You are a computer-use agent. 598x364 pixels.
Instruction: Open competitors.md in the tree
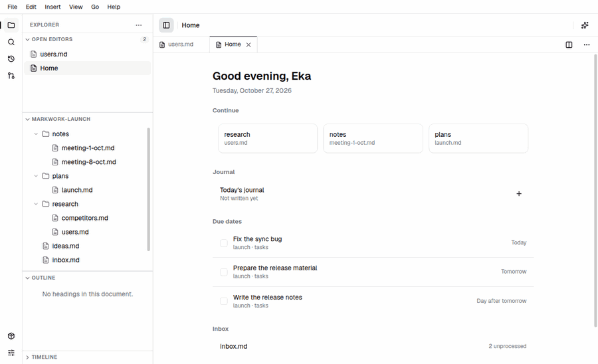pos(84,218)
